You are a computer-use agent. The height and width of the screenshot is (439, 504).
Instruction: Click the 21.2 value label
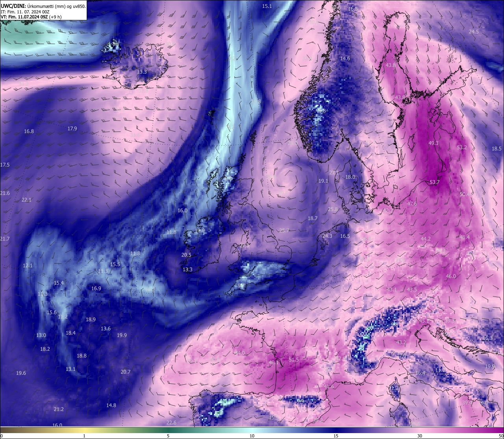pos(59,409)
